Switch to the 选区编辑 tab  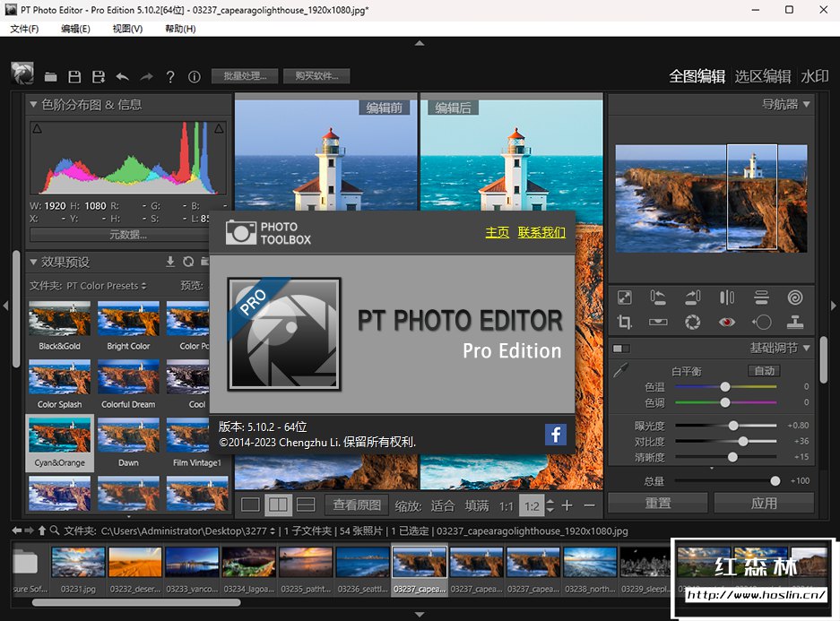762,76
